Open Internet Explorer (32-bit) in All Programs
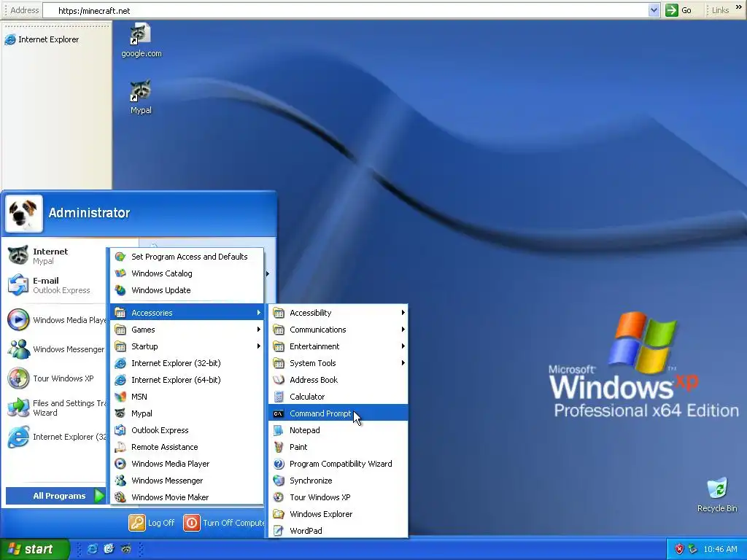747x560 pixels. (x=187, y=363)
